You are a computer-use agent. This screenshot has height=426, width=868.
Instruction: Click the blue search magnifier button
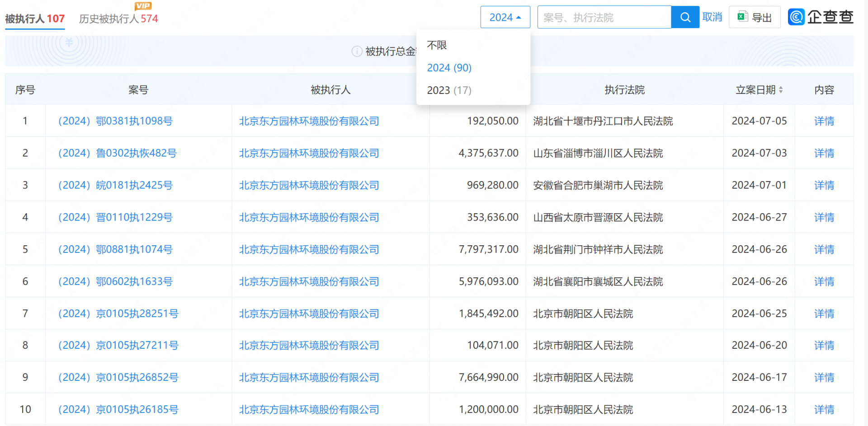point(685,17)
